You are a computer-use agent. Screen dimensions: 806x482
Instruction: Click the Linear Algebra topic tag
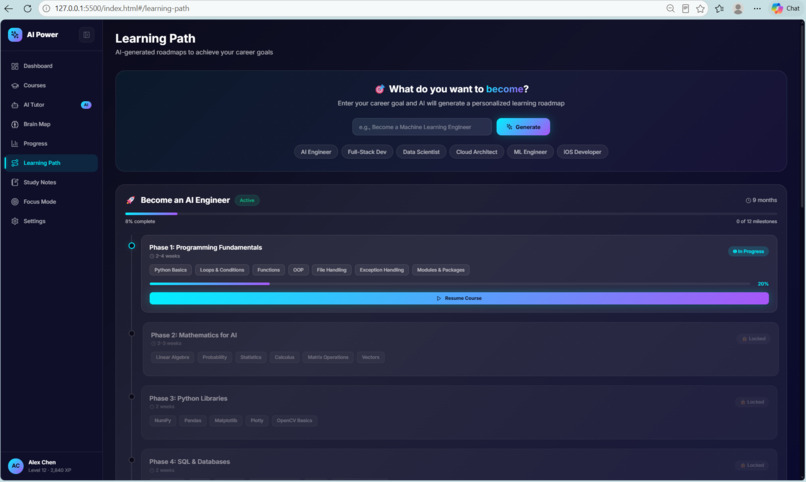(x=172, y=358)
